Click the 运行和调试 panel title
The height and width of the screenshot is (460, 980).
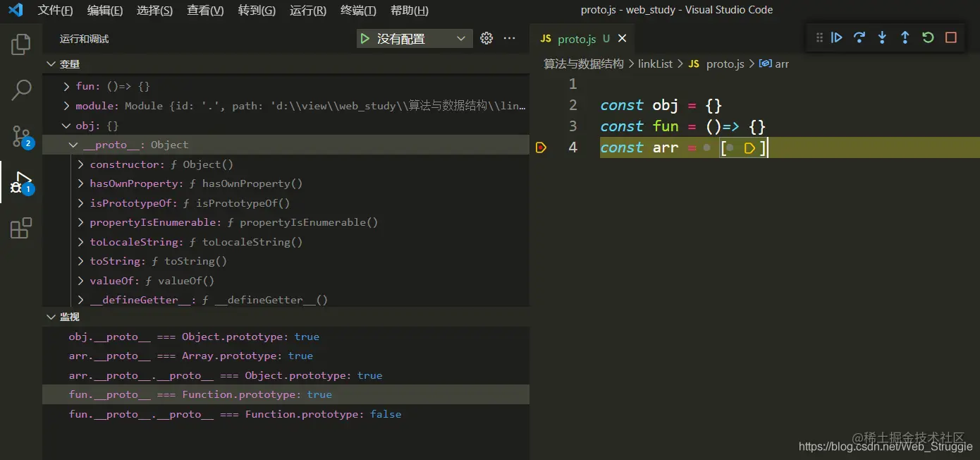pos(84,39)
